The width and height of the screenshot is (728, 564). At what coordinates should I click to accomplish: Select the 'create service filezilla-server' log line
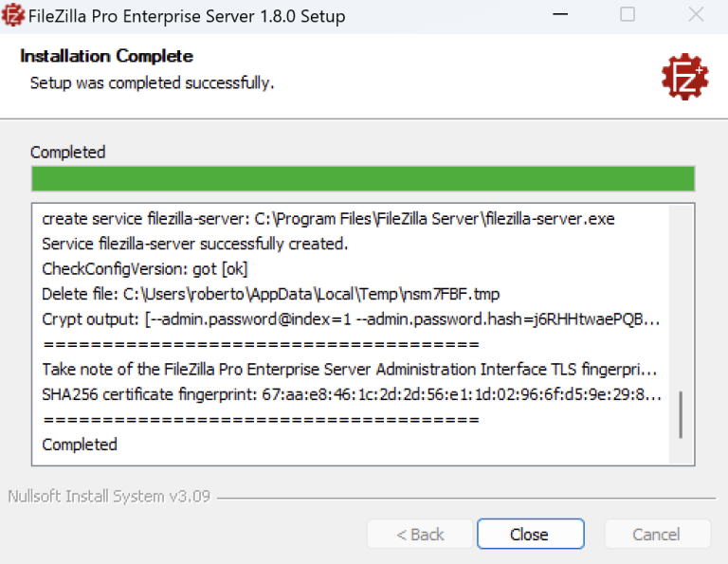328,219
